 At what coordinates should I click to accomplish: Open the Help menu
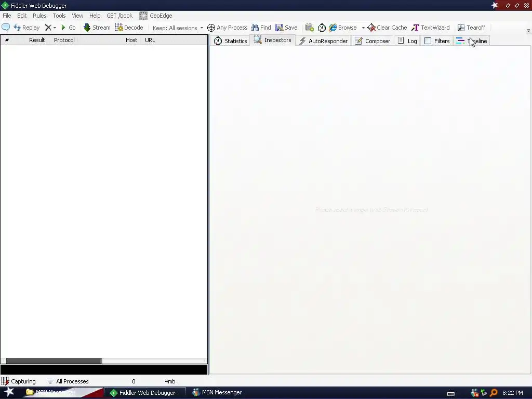[95, 16]
